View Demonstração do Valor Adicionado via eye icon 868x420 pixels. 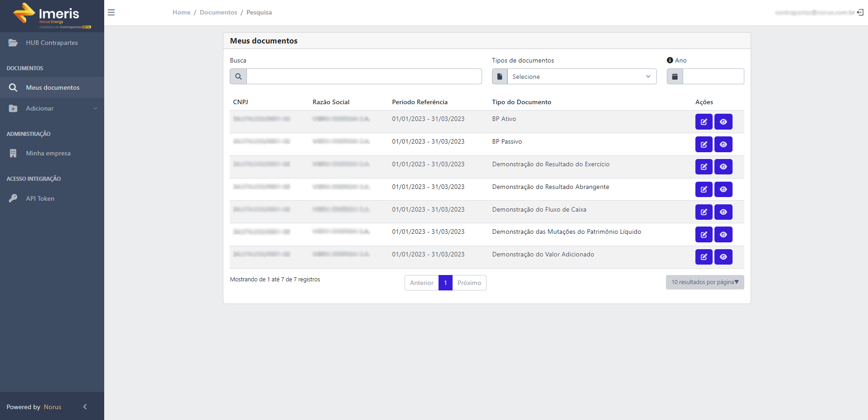(723, 256)
